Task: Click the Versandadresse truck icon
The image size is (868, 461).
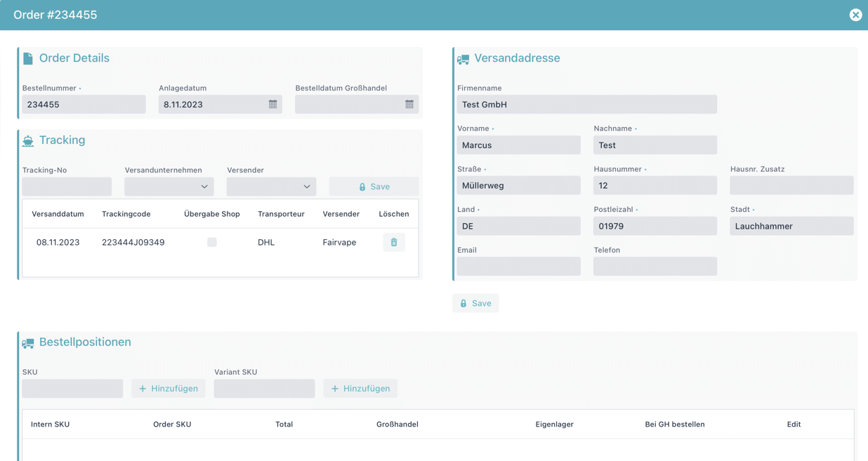Action: (x=463, y=60)
